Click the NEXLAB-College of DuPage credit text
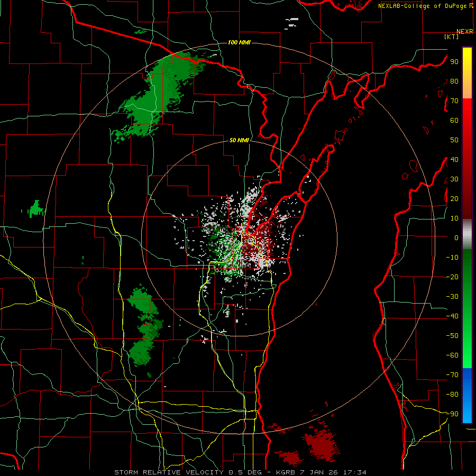This screenshot has height=476, width=476. tap(423, 6)
